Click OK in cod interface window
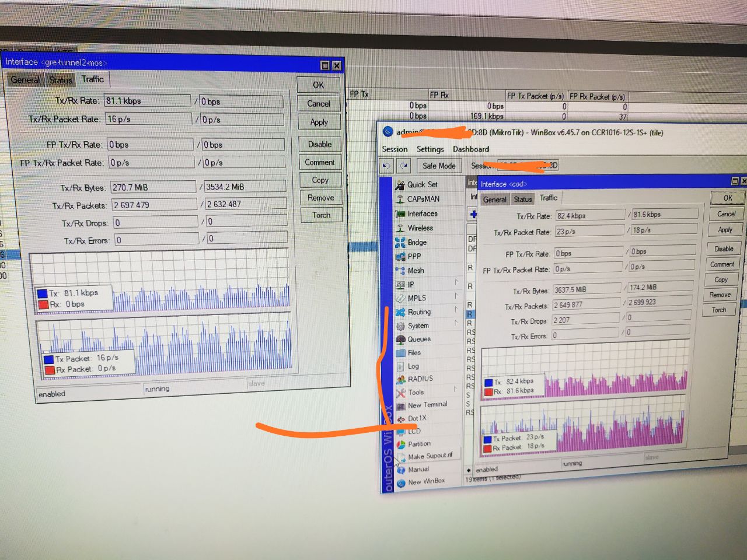 click(728, 198)
